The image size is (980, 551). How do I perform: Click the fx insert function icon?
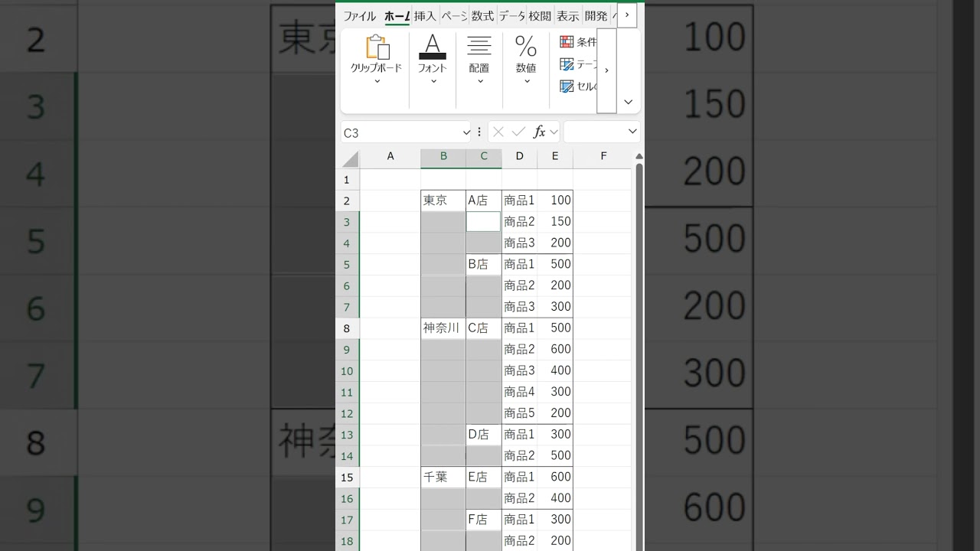pos(539,132)
